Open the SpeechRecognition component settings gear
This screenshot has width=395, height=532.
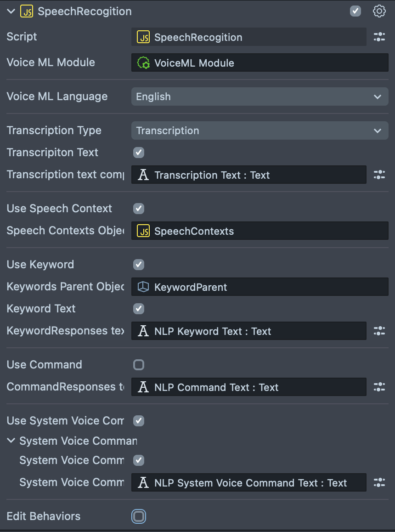coord(379,11)
